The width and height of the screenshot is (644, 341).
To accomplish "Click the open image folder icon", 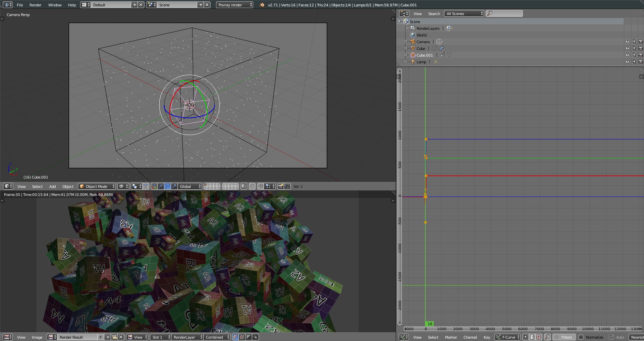I will click(114, 337).
